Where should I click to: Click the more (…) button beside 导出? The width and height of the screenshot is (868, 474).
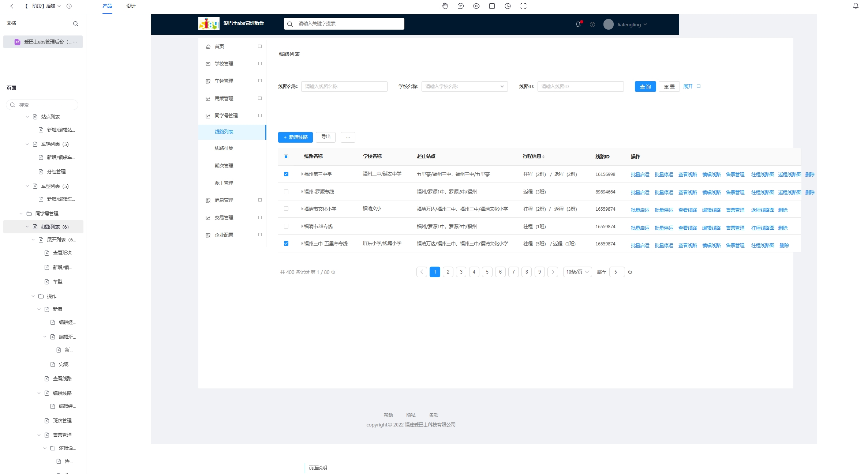(348, 137)
